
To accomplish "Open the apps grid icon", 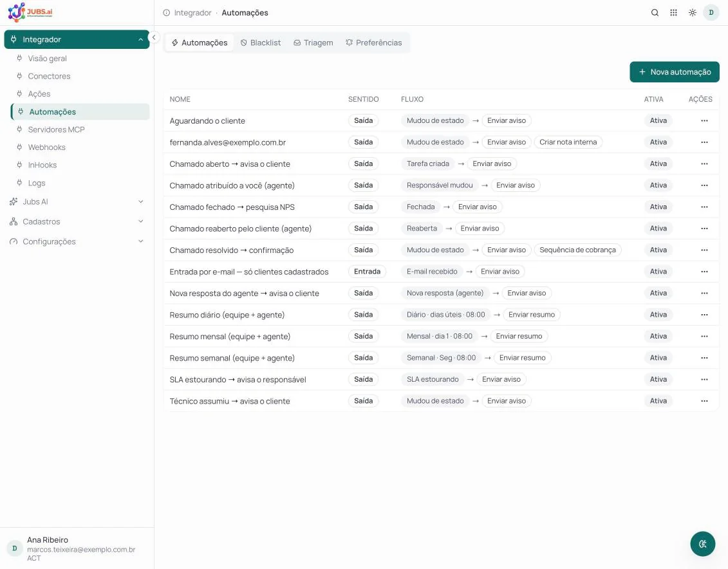I will pyautogui.click(x=673, y=12).
